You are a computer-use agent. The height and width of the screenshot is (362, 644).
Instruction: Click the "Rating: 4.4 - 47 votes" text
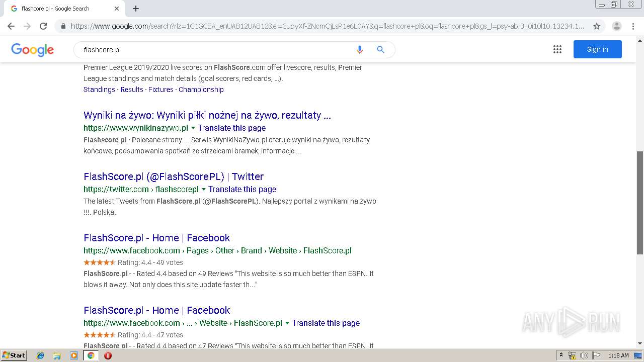(150, 335)
